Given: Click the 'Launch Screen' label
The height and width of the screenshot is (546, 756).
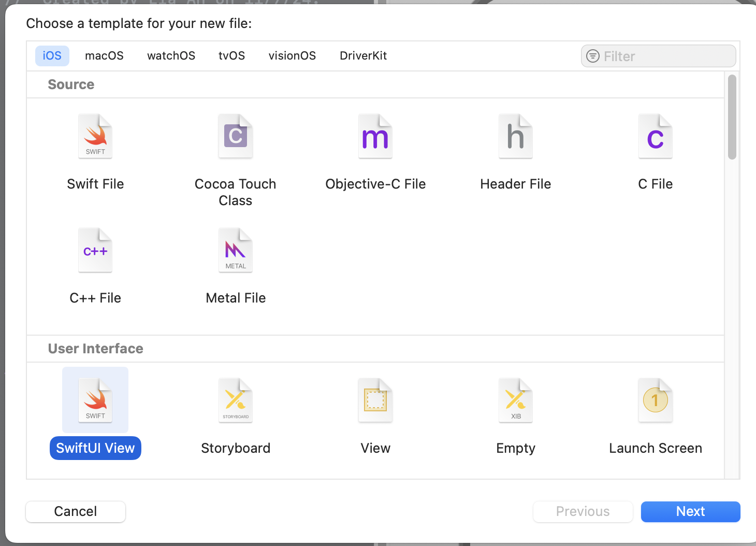Looking at the screenshot, I should (656, 448).
